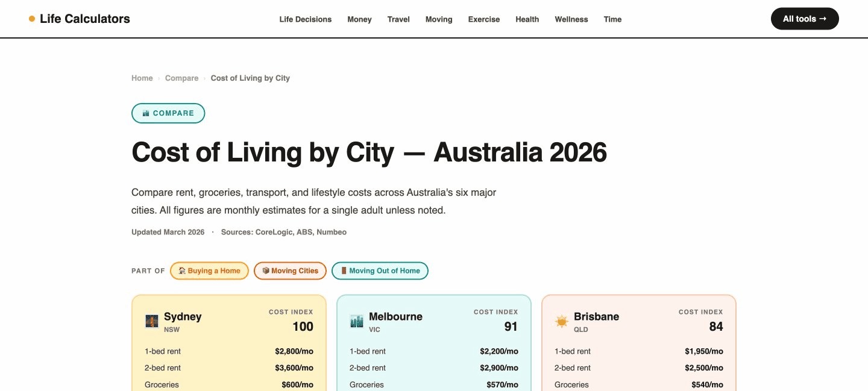Navigate to Home via the breadcrumb
868x391 pixels.
pos(142,78)
